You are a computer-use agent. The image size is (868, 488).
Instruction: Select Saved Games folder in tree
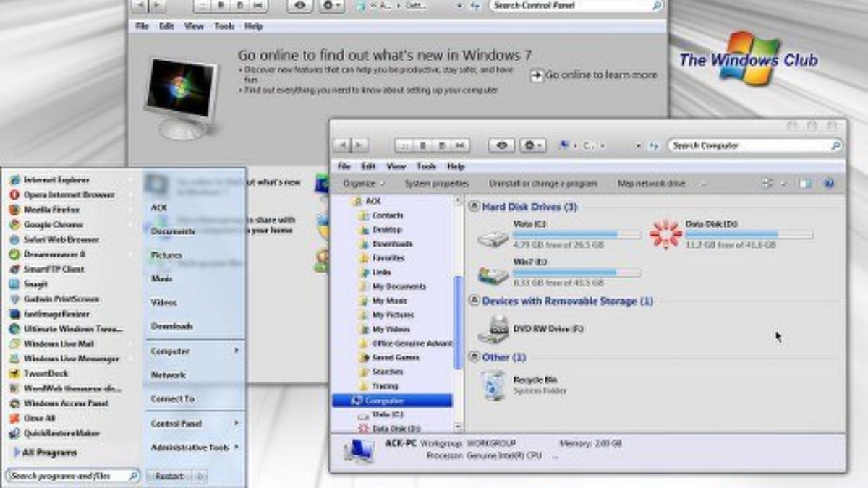pyautogui.click(x=389, y=357)
